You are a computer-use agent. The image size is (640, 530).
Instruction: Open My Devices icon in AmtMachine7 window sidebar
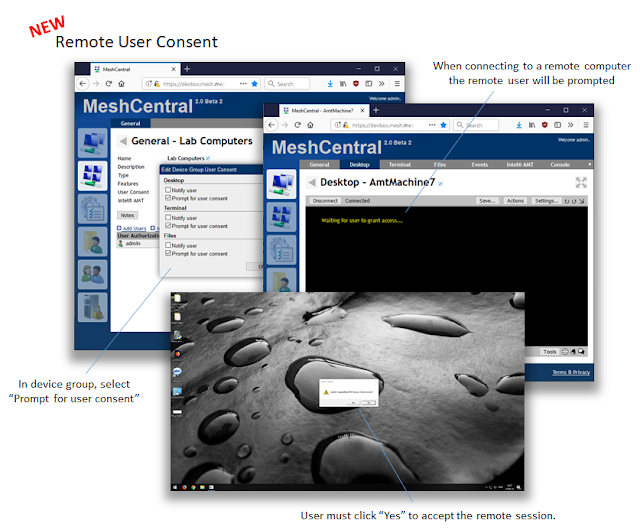tap(281, 184)
